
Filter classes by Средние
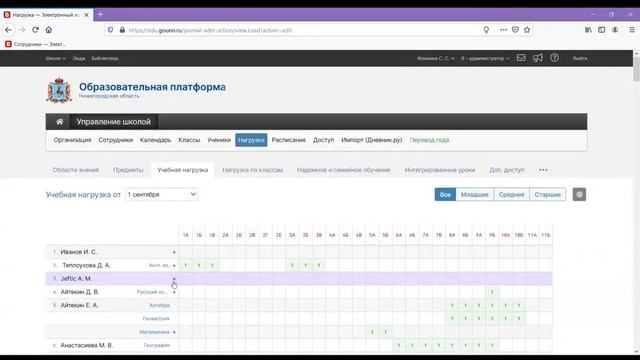tap(511, 194)
